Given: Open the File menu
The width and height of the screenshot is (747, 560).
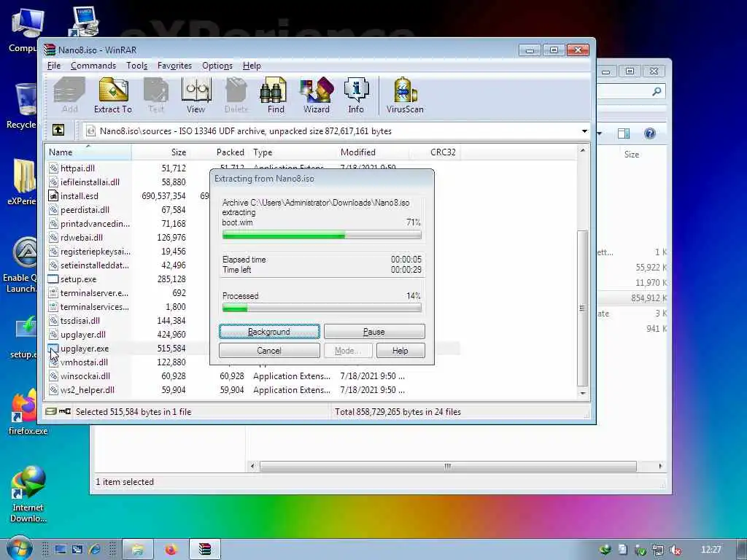Looking at the screenshot, I should [x=54, y=66].
